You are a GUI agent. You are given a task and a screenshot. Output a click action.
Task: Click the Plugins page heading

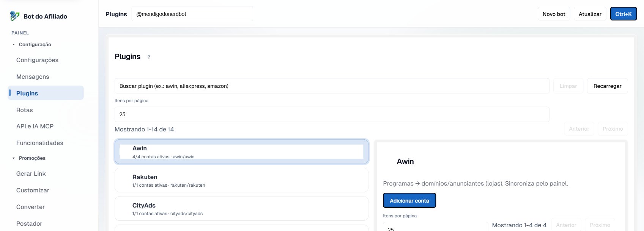coord(128,56)
